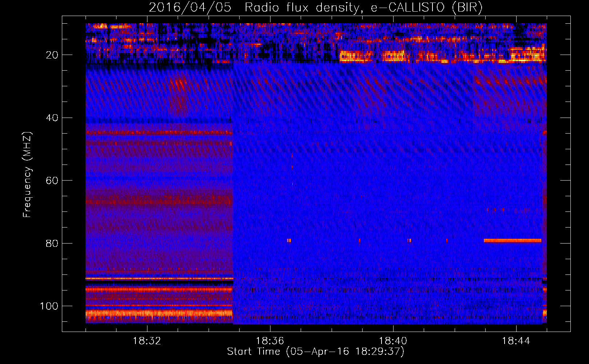Screen dimensions: 589x364
Task: Click the plot title 'Radio flux density, e-CALLISTO (BIR)'
Action: coord(363,7)
